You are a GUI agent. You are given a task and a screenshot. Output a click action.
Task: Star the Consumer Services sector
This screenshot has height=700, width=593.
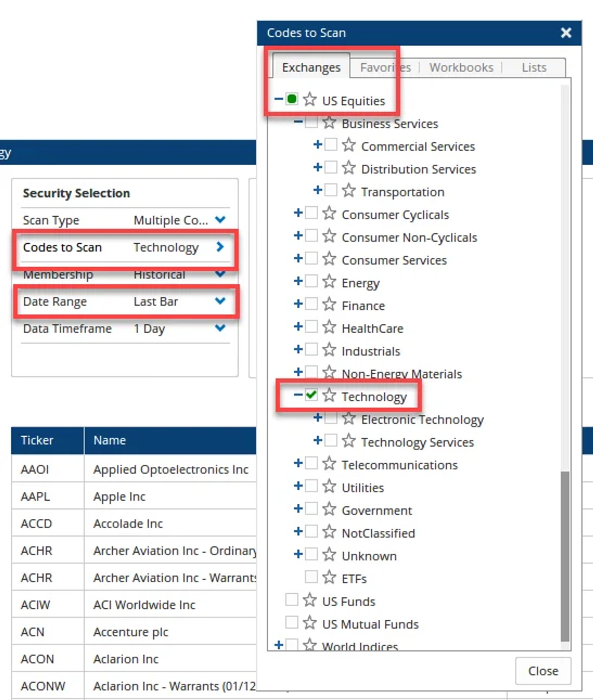point(329,259)
